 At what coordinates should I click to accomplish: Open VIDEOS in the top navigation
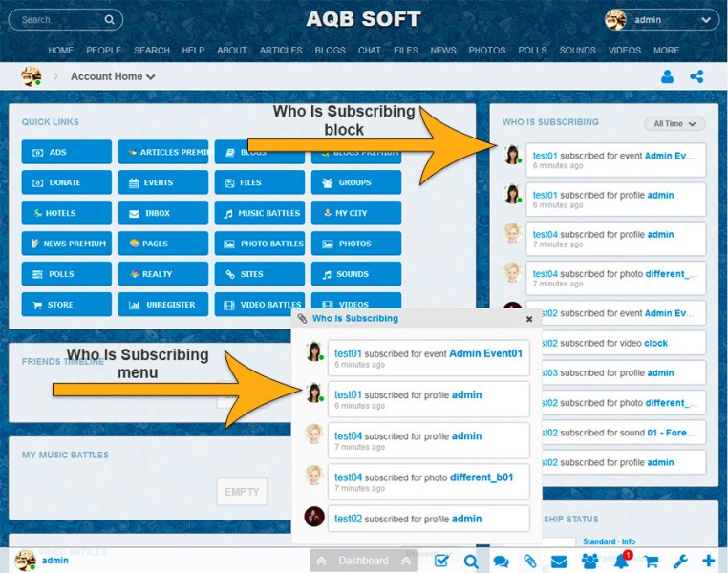coord(625,50)
